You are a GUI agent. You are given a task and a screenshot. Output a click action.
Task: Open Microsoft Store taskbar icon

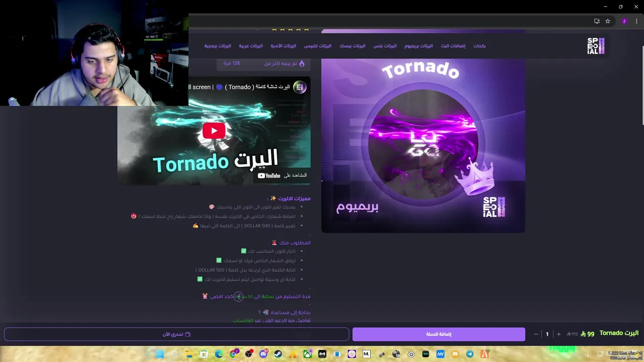coord(204,354)
